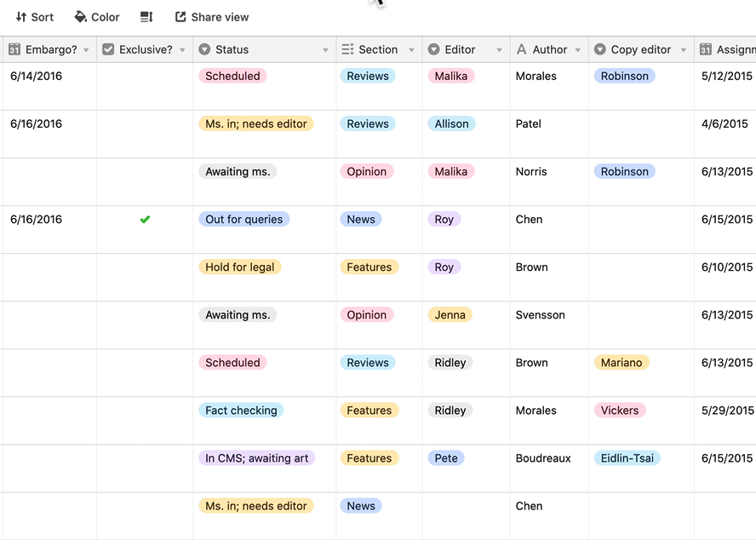The width and height of the screenshot is (756, 540).
Task: Check the Exclusive box on the Hold for legal row
Action: pos(145,267)
